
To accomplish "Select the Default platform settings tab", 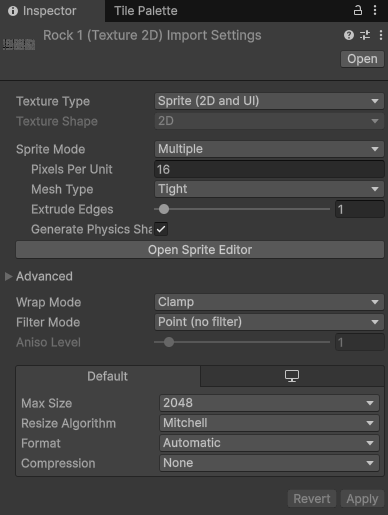I will point(108,376).
